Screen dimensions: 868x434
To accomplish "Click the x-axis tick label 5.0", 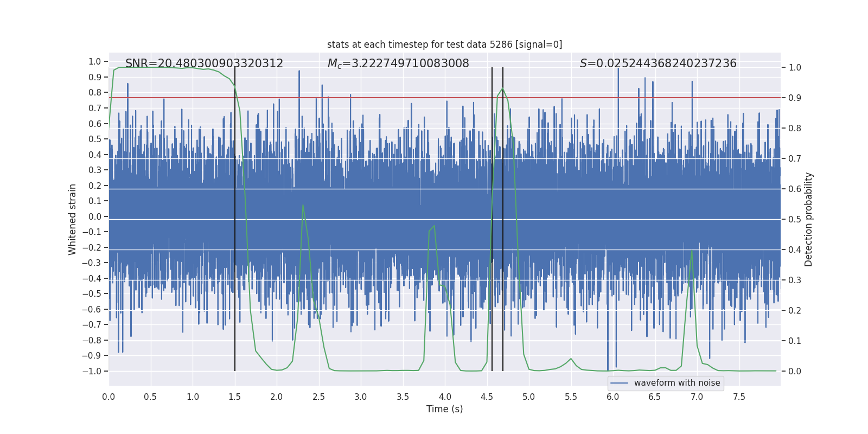I will tap(528, 397).
